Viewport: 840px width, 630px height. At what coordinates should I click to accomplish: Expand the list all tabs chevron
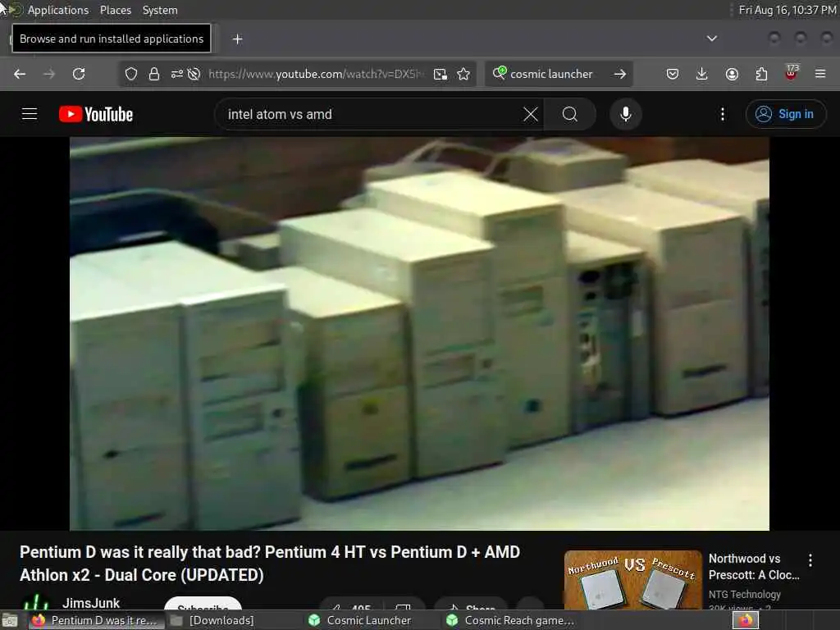tap(712, 39)
